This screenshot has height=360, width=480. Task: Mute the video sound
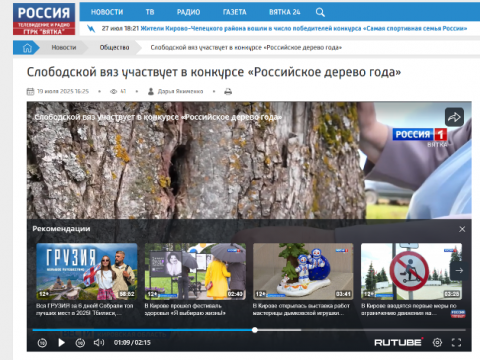99,342
